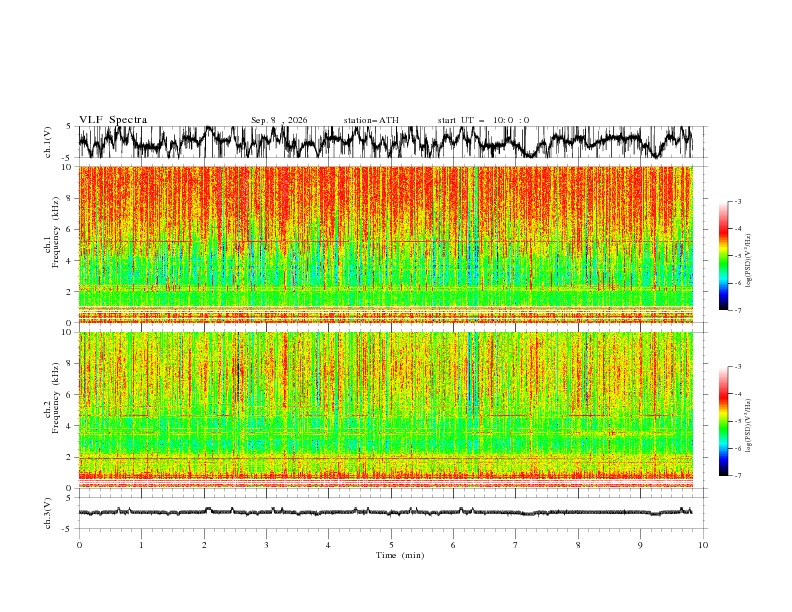This screenshot has height=612, width=792.
Task: Click the upper colorbar 'log(PSD)(V²/Hz)' label
Action: tap(750, 261)
